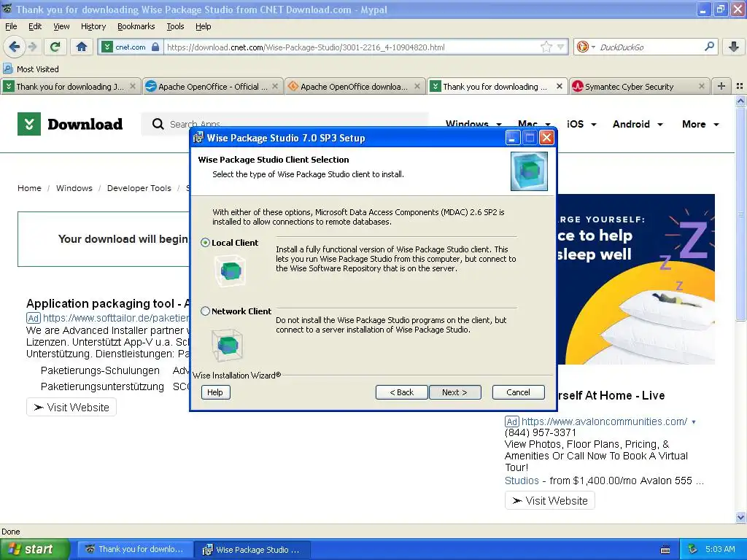Switch to the Apache OpenOffice download tab
Viewport: 747px width, 560px height.
[355, 87]
